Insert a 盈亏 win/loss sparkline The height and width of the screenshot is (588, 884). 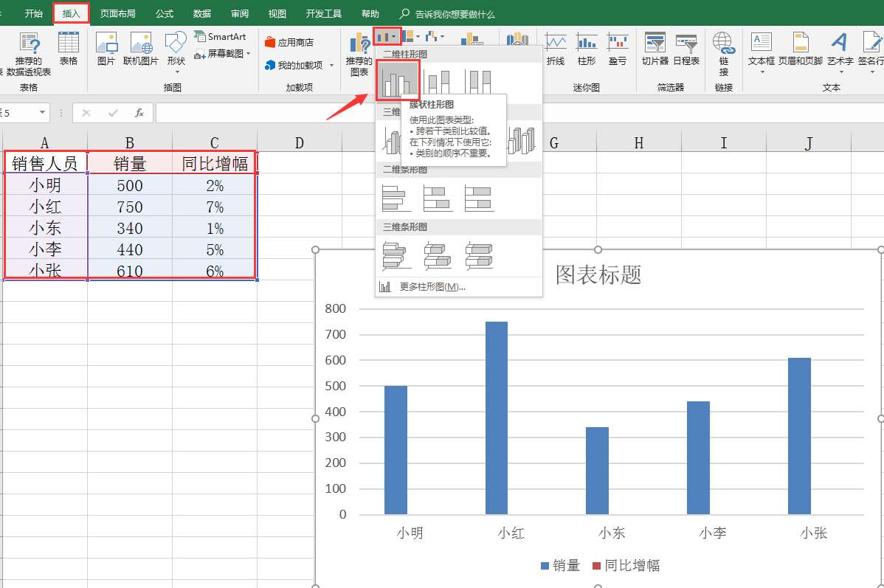coord(618,43)
